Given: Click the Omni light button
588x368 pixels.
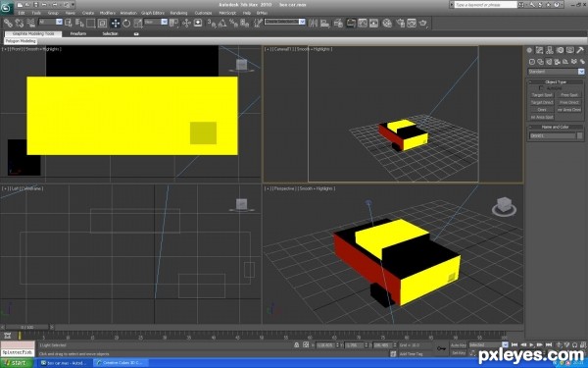Looking at the screenshot, I should point(542,110).
